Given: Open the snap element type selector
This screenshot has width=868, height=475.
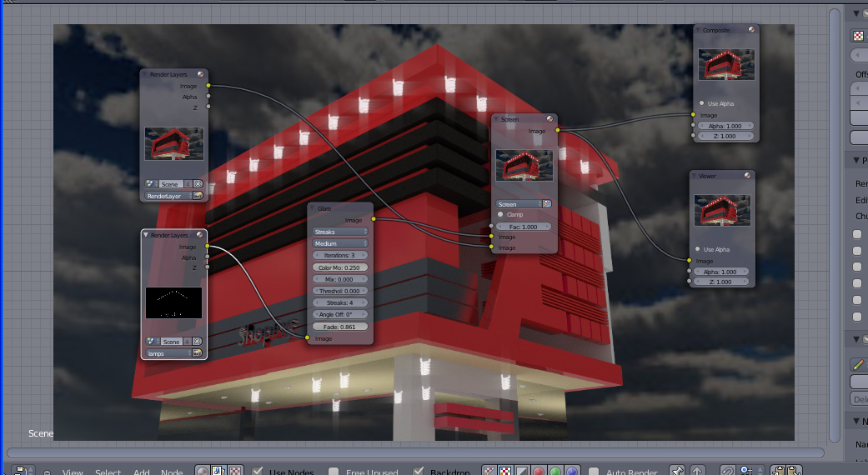Looking at the screenshot, I should coord(749,471).
